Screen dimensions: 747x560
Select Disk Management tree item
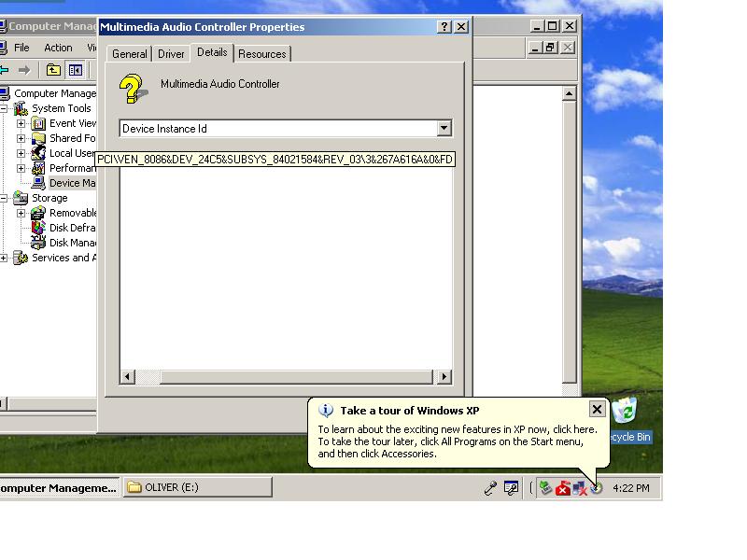click(x=73, y=243)
